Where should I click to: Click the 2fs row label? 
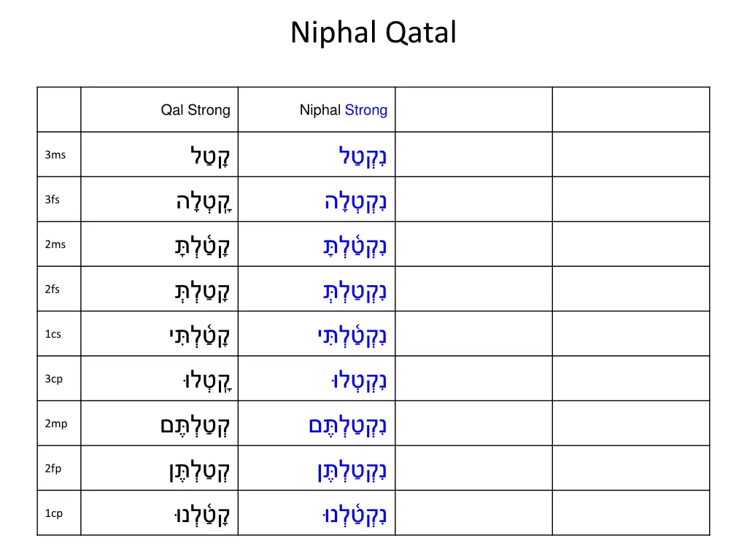coord(53,289)
